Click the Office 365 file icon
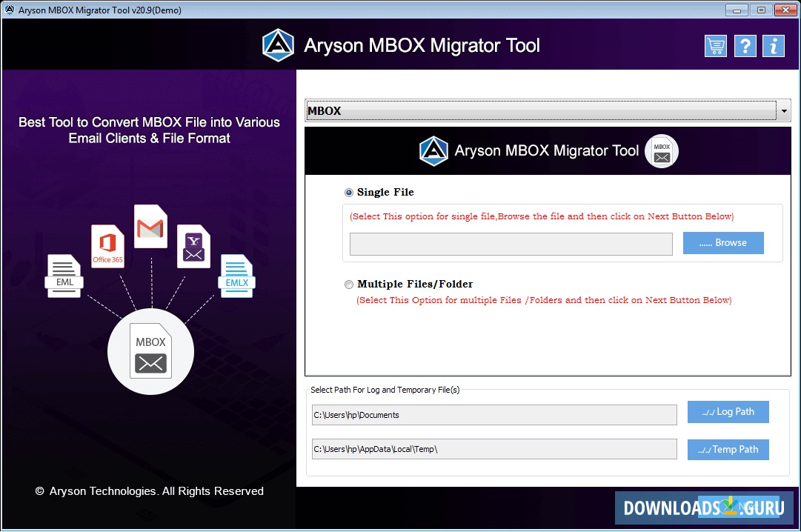The image size is (801, 532). pyautogui.click(x=107, y=246)
